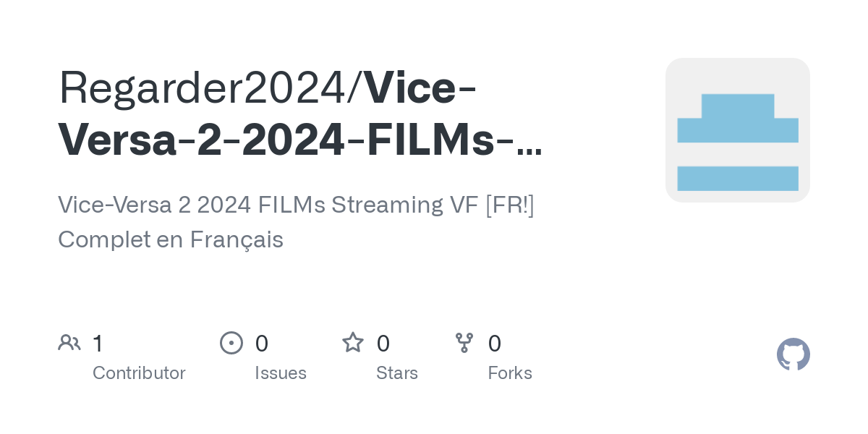The height and width of the screenshot is (434, 868).
Task: Open the Forks label
Action: [510, 373]
